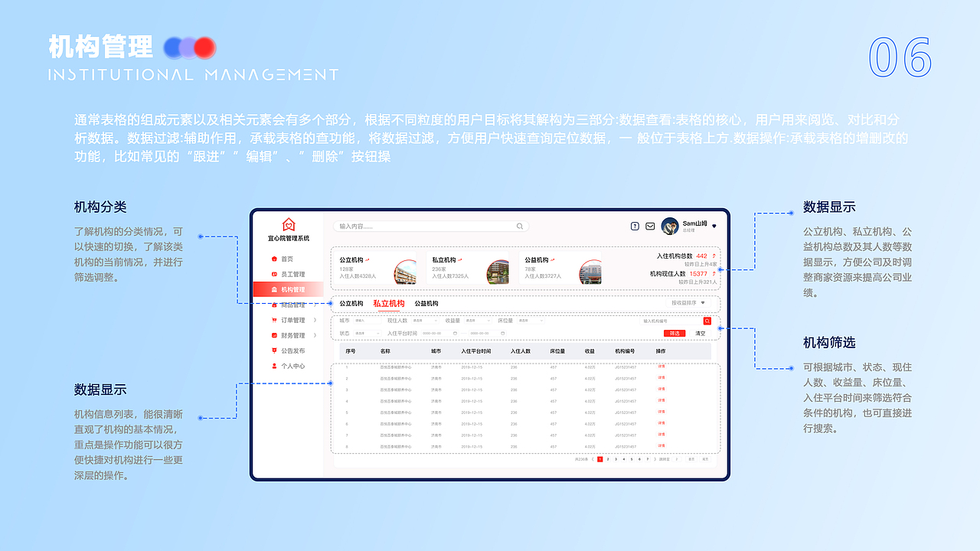Open the 状态 filter dropdown

367,334
